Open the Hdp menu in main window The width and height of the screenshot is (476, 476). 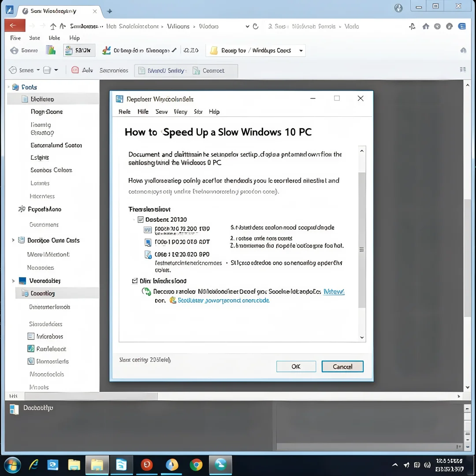tap(74, 38)
